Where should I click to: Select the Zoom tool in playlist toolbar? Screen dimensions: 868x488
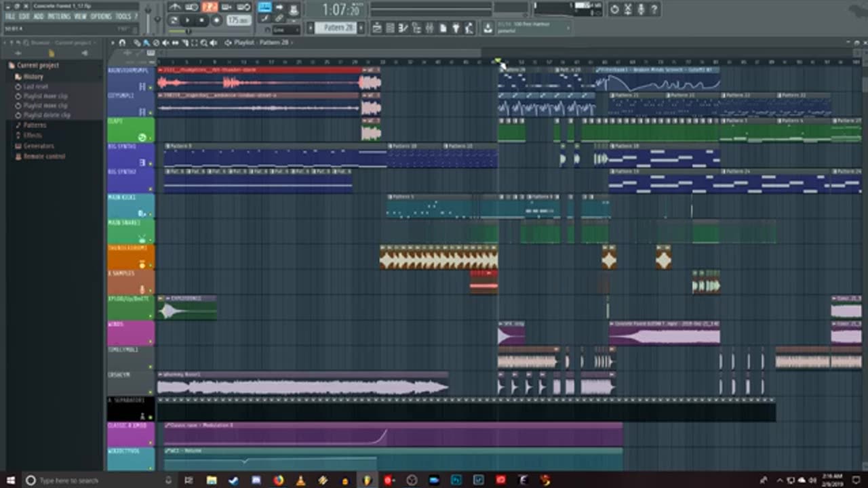pyautogui.click(x=203, y=42)
